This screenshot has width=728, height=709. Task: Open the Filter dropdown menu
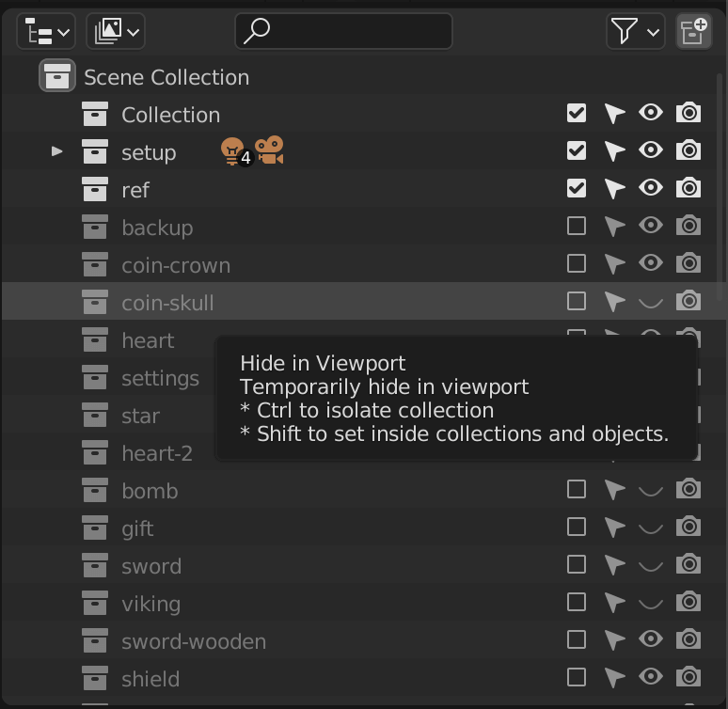click(635, 32)
